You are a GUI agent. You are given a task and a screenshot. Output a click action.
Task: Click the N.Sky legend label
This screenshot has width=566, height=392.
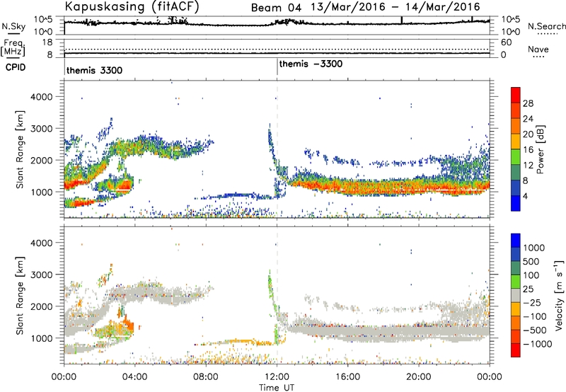13,26
